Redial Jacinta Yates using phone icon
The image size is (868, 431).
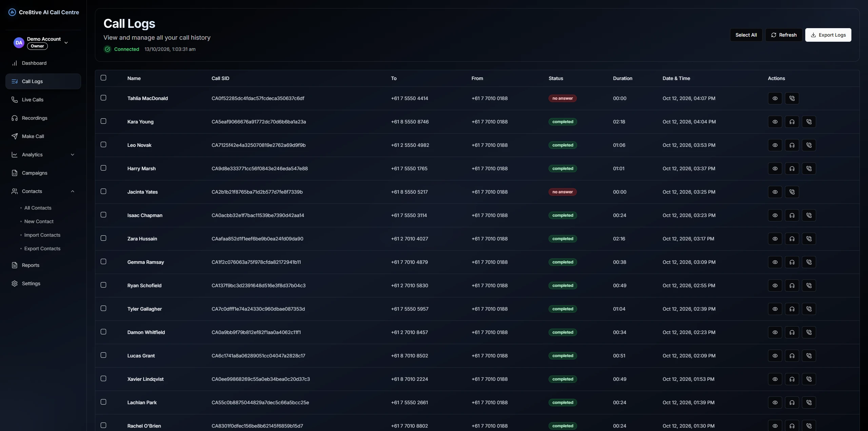coord(792,192)
